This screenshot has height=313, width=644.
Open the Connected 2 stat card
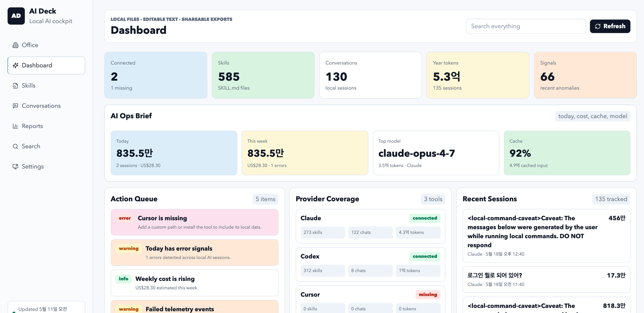point(156,75)
